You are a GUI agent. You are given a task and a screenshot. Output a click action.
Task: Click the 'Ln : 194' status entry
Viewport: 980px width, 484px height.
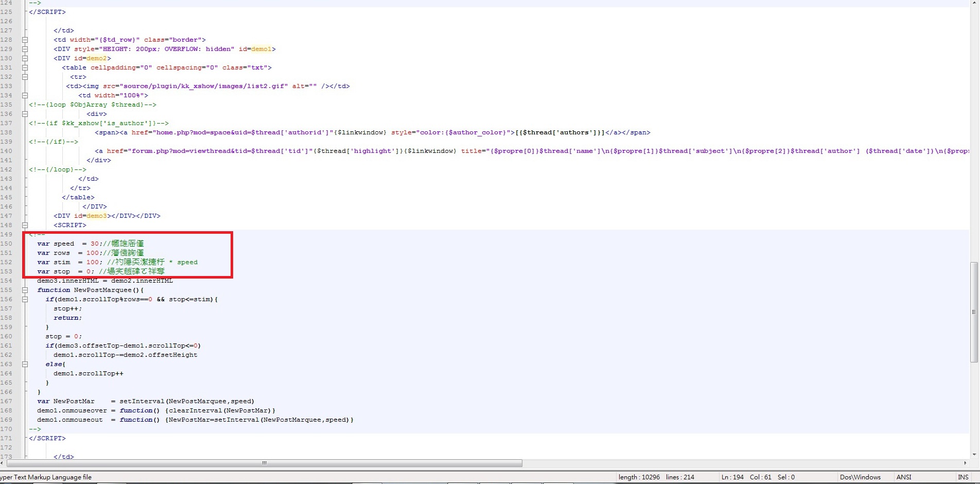point(732,477)
